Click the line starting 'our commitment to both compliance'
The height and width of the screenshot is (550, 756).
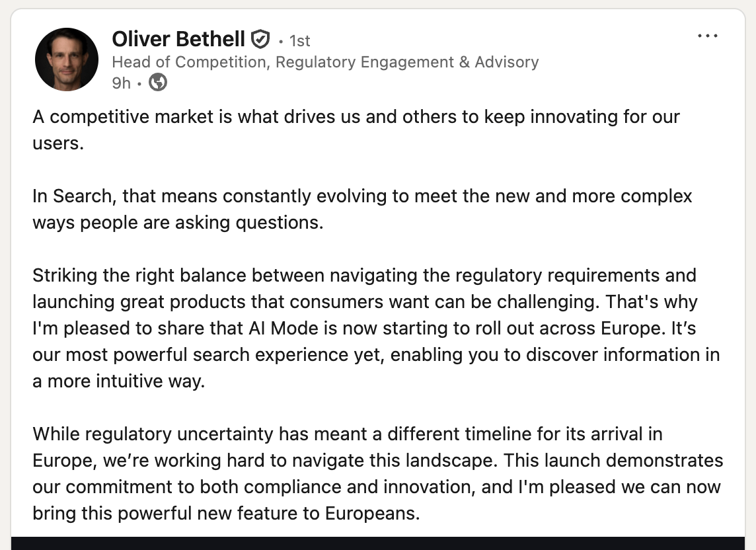tap(377, 487)
